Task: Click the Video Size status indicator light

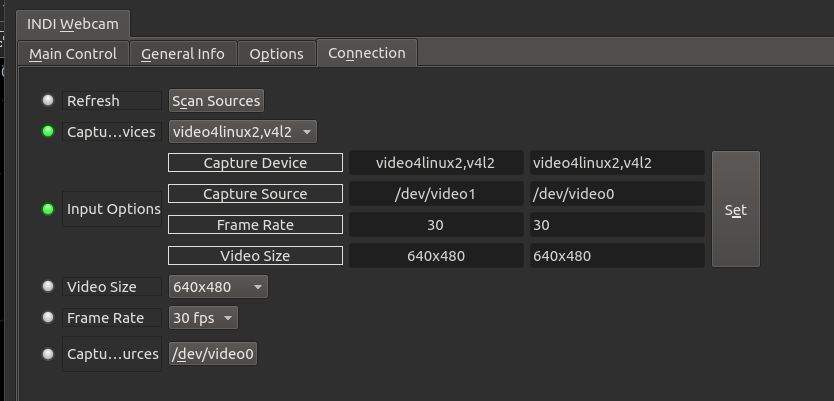Action: 48,287
